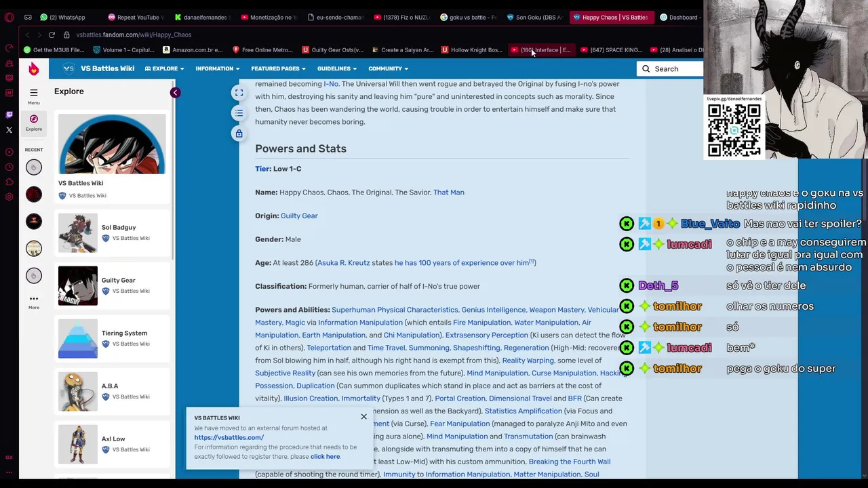Viewport: 868px width, 488px height.
Task: Open the Hollow Knight Bos... bookmark
Action: 471,49
